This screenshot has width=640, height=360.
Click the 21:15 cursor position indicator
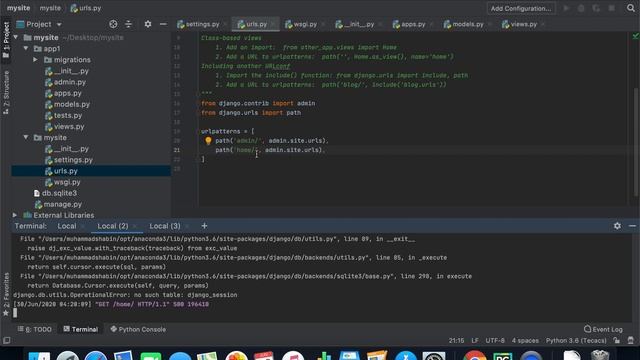click(456, 340)
